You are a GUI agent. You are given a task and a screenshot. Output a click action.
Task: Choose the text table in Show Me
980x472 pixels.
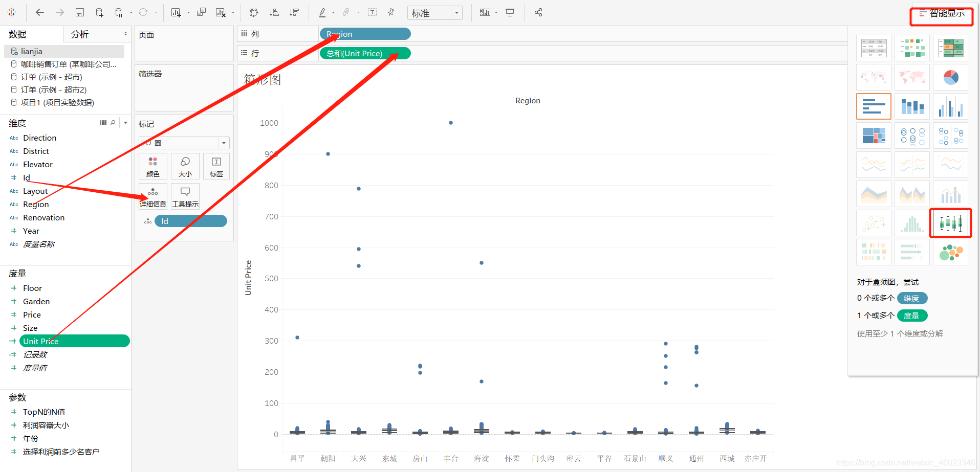874,48
